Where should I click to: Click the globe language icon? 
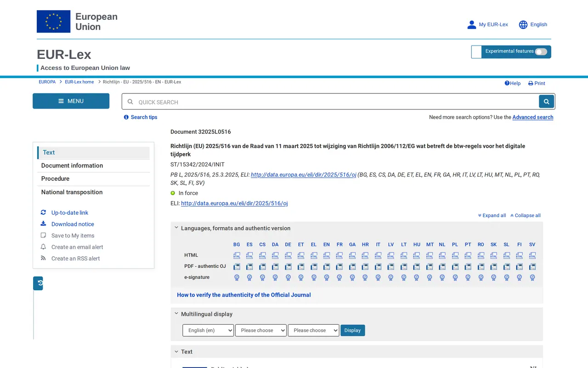coord(523,25)
